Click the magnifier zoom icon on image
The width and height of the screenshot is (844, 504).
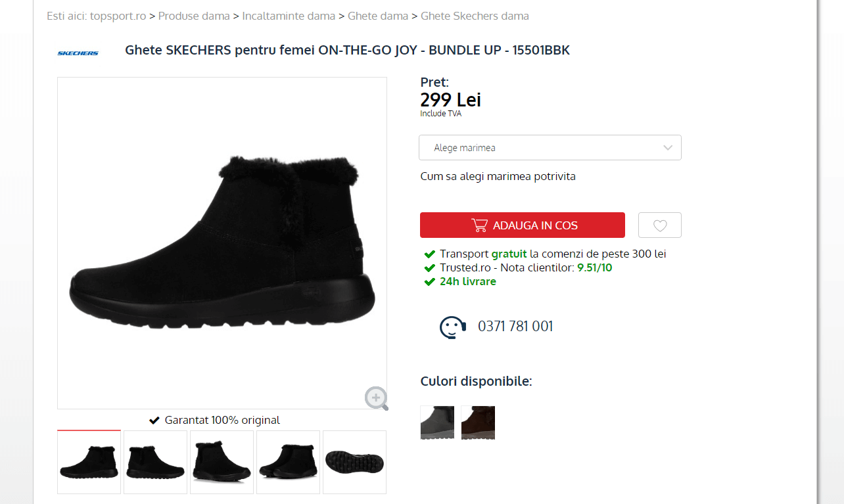pyautogui.click(x=376, y=398)
